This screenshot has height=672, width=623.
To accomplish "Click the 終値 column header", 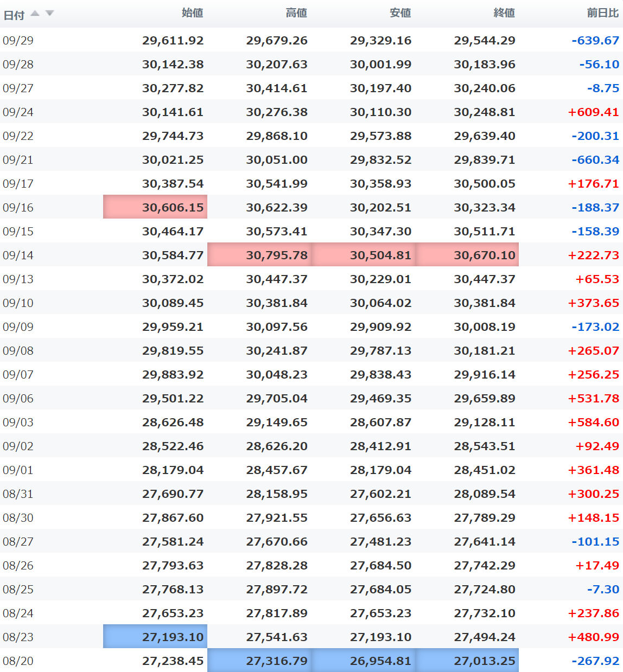I will [x=504, y=13].
